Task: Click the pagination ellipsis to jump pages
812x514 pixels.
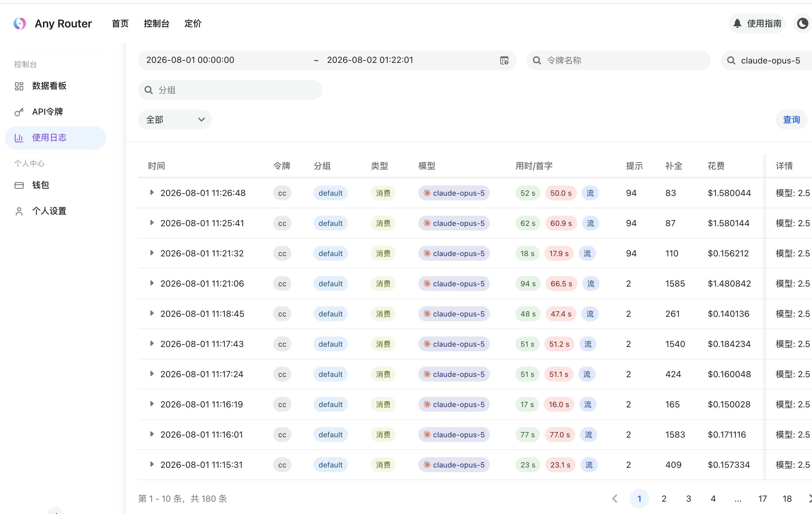Action: point(738,499)
